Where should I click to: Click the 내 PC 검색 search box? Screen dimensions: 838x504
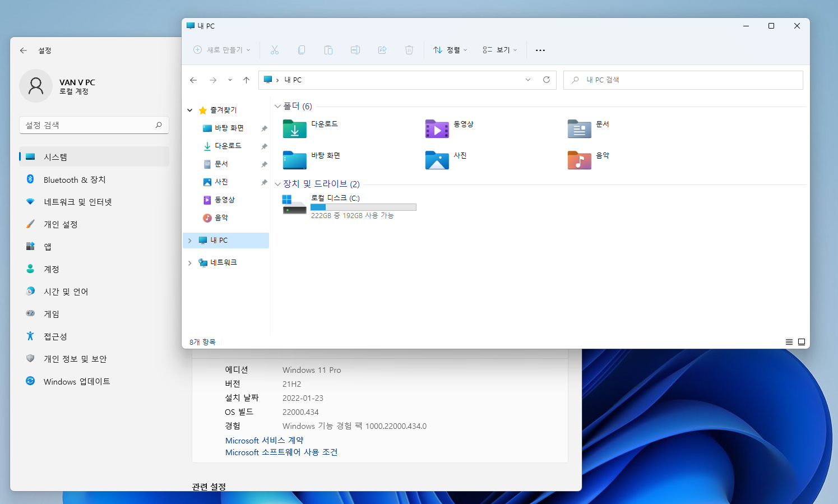[x=683, y=80]
